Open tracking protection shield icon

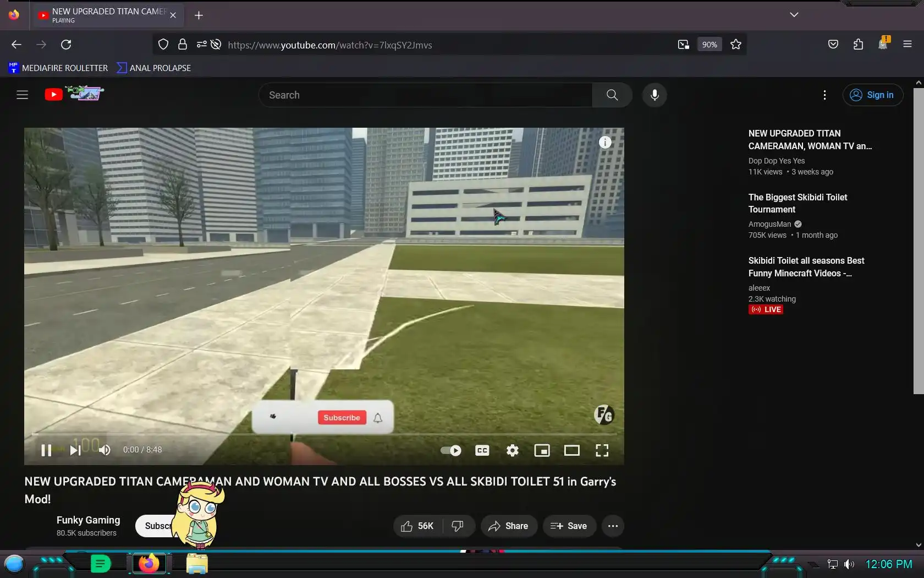(163, 45)
